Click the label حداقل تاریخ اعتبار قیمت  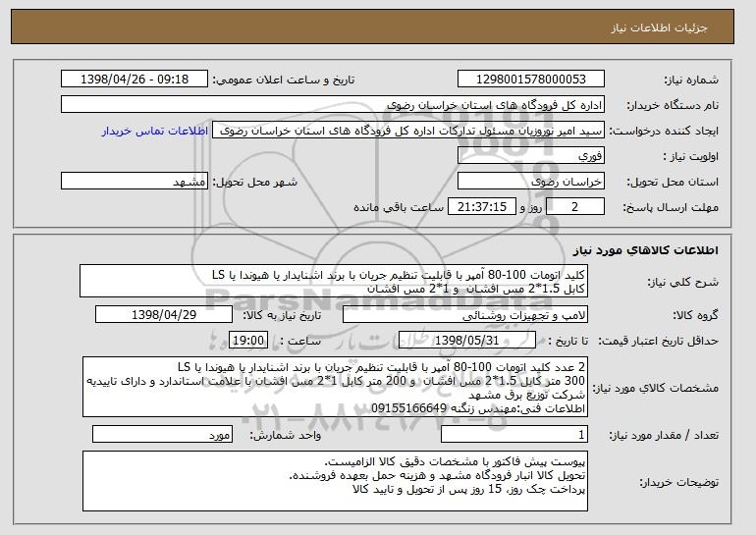(658, 341)
